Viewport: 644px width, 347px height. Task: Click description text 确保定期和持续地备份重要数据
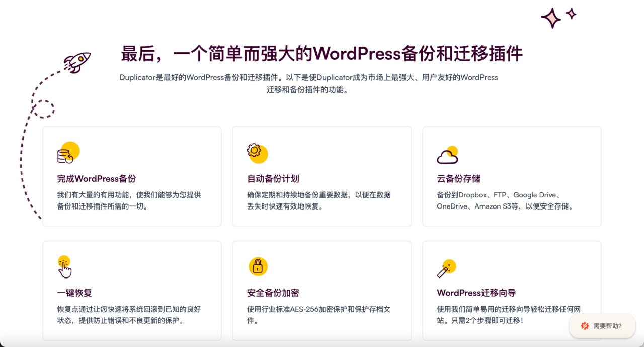[319, 200]
